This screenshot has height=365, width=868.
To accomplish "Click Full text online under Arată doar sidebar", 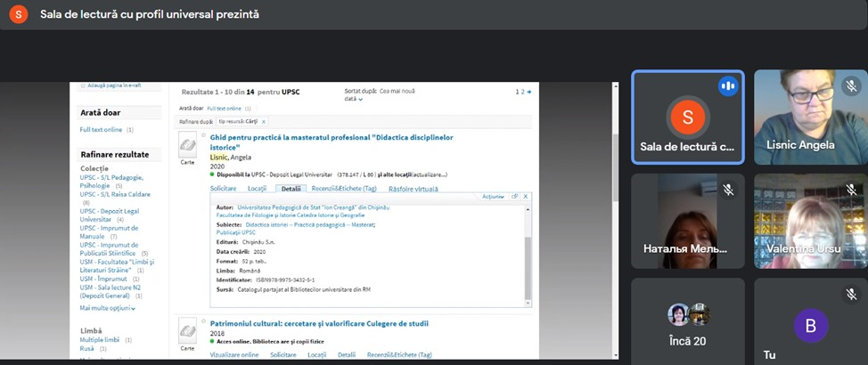I will pos(101,129).
